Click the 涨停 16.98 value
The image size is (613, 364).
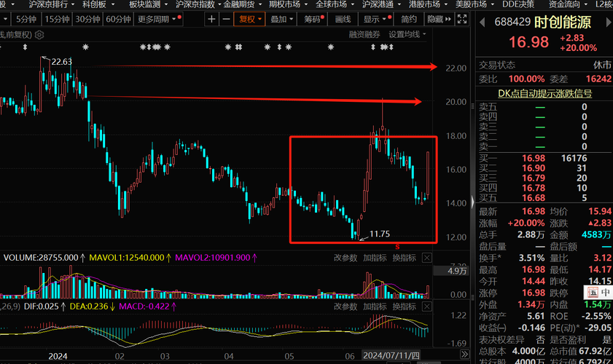pos(534,293)
